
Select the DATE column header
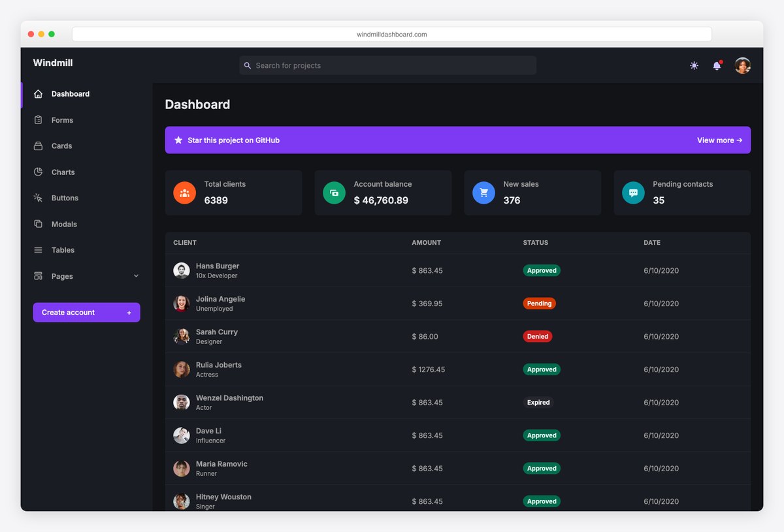(x=652, y=243)
